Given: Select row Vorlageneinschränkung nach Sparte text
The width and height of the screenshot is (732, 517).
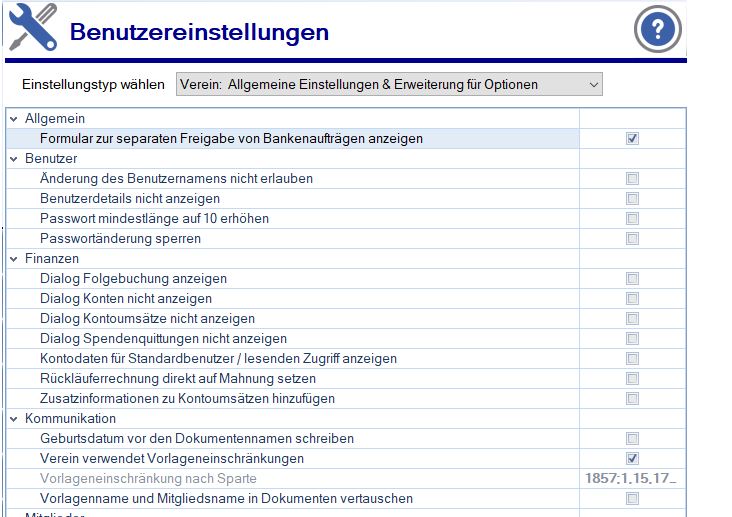Looking at the screenshot, I should [148, 479].
